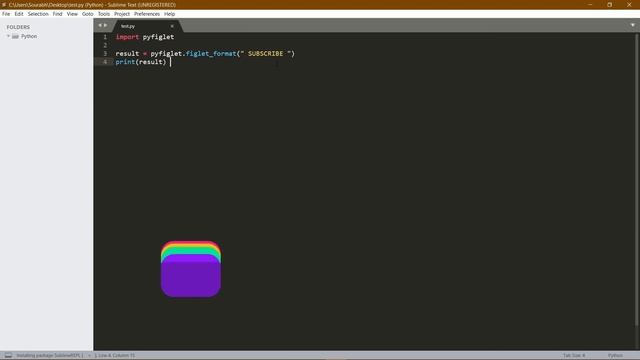This screenshot has height=360, width=640.
Task: Open the File menu
Action: click(6, 14)
